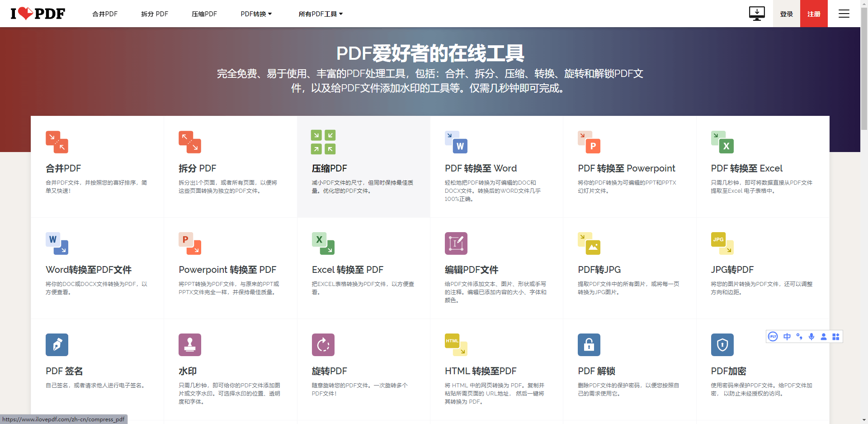868x424 pixels.
Task: Click the iFLY input method logo
Action: coord(773,337)
